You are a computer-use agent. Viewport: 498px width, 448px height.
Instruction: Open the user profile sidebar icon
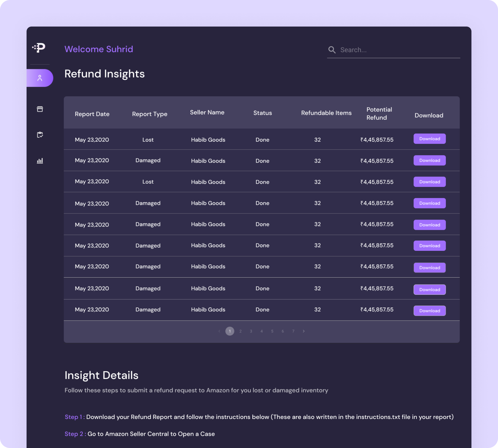(x=40, y=78)
